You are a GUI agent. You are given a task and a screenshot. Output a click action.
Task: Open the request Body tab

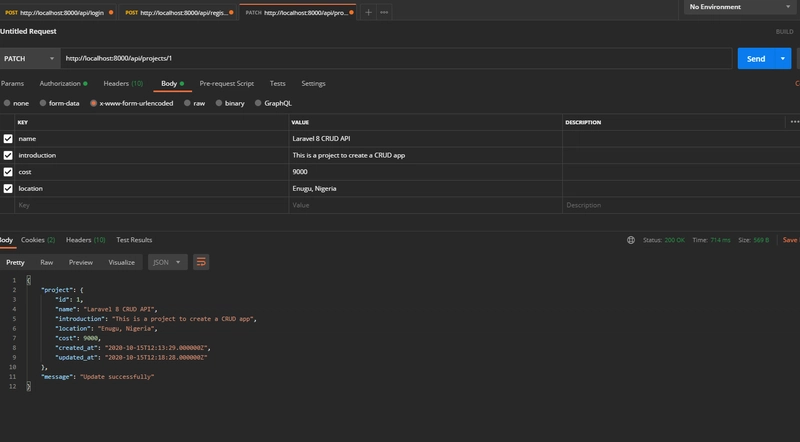[172, 83]
